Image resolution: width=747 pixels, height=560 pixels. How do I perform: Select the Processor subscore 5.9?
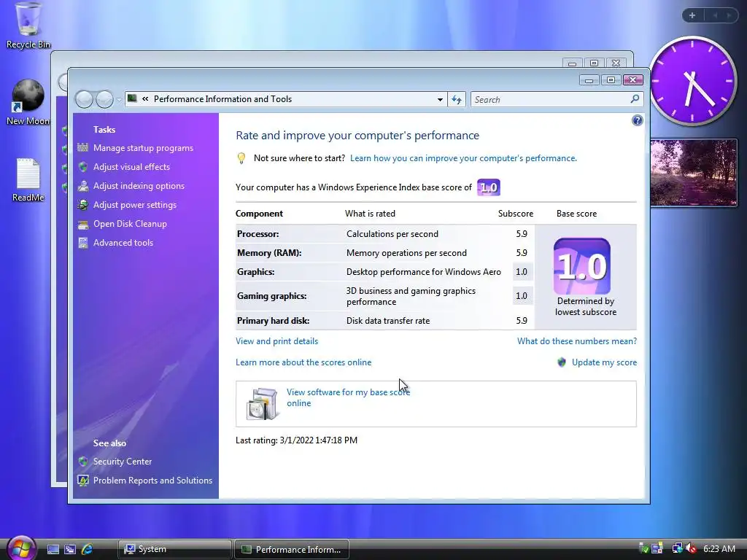pos(521,234)
